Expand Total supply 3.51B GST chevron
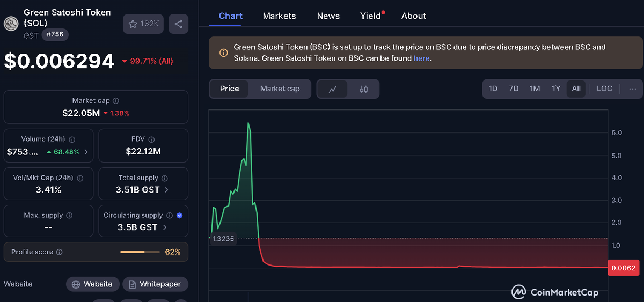 (166, 190)
